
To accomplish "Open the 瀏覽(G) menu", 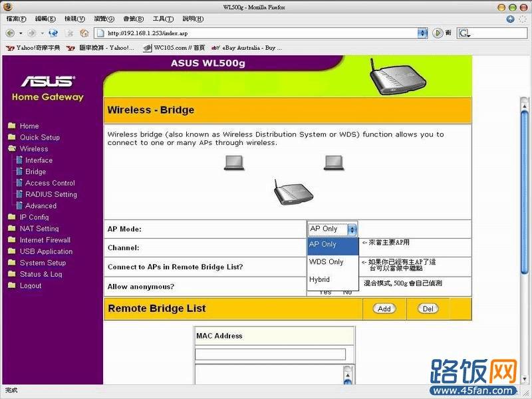I will 104,19.
